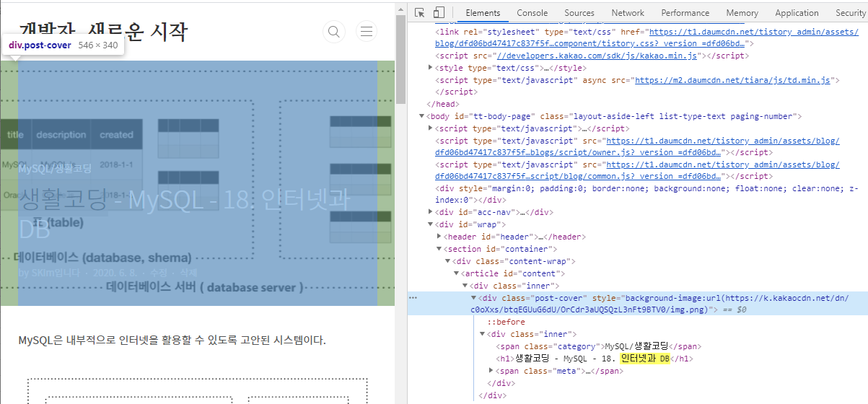Viewport: 868px width, 404px height.
Task: Select the ::before pseudo element row
Action: [507, 322]
